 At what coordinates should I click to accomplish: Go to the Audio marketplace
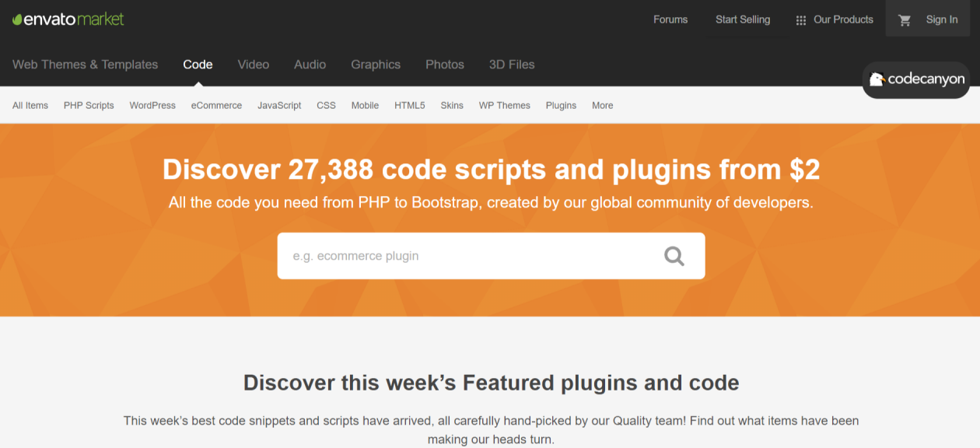(x=310, y=65)
